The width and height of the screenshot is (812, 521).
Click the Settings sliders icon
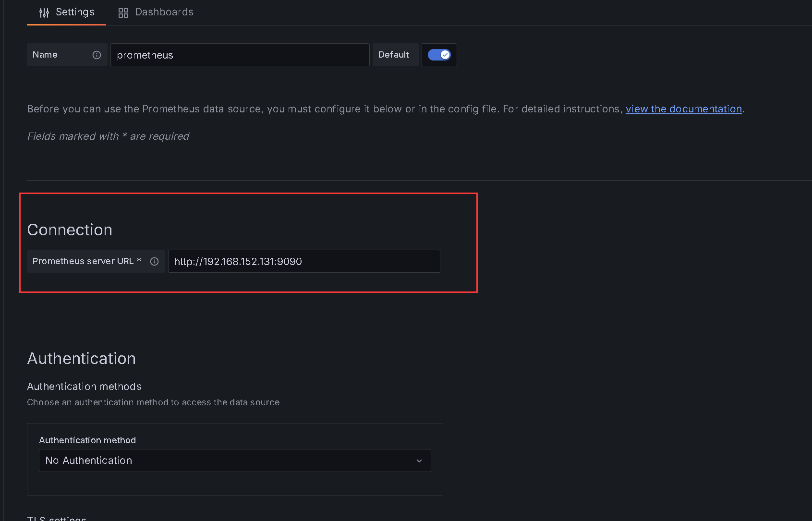[44, 13]
